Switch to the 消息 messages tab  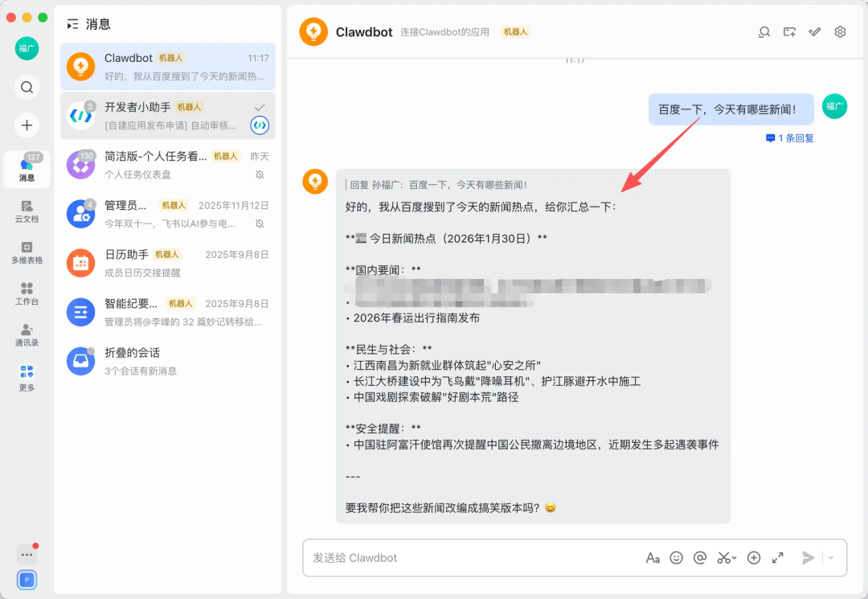pyautogui.click(x=27, y=170)
